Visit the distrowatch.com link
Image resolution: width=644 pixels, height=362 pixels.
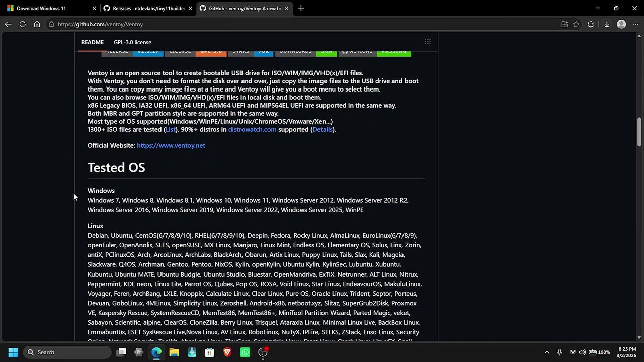[252, 129]
